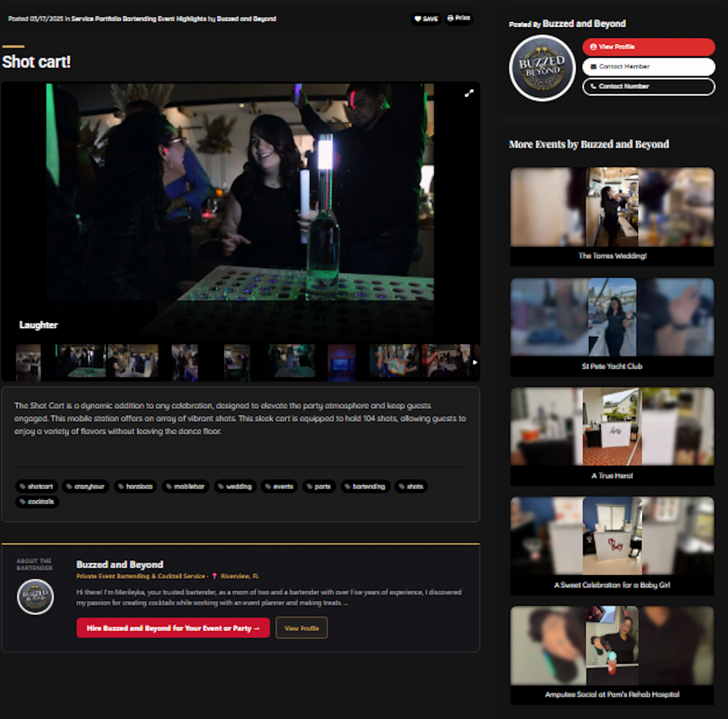The height and width of the screenshot is (719, 728).
Task: Select the crazyhour tag
Action: 86,486
